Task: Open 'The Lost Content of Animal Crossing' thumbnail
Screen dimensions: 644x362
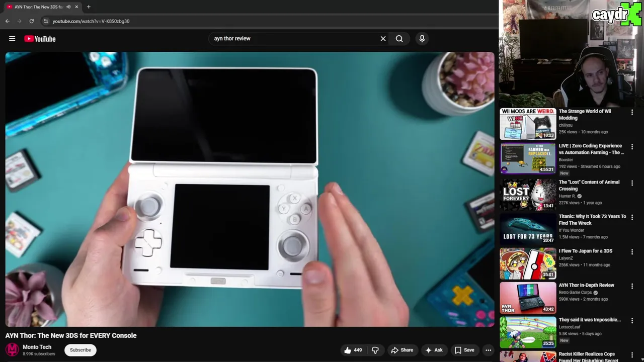Action: [528, 194]
